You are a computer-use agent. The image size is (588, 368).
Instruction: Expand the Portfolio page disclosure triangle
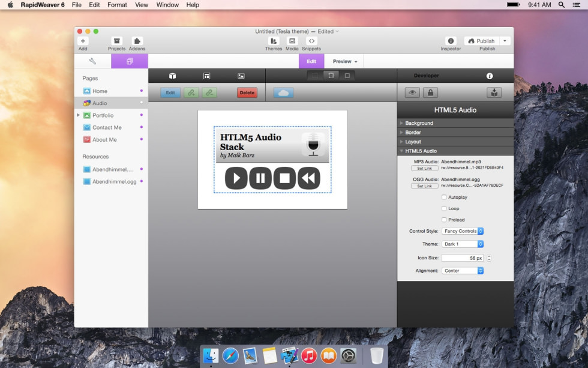[78, 115]
